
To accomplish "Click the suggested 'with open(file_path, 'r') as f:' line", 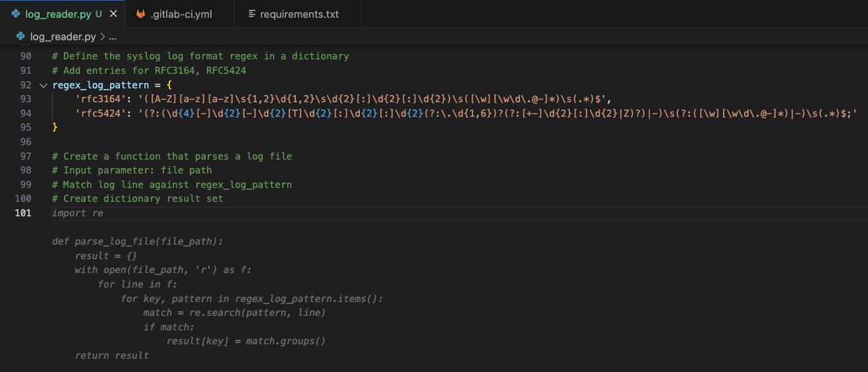I will coord(163,270).
